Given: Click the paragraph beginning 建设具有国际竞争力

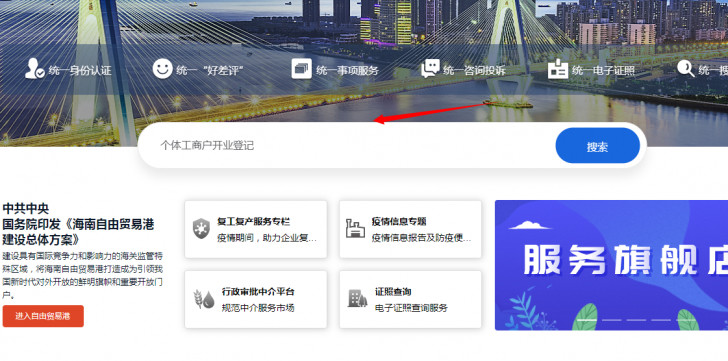Looking at the screenshot, I should click(82, 275).
